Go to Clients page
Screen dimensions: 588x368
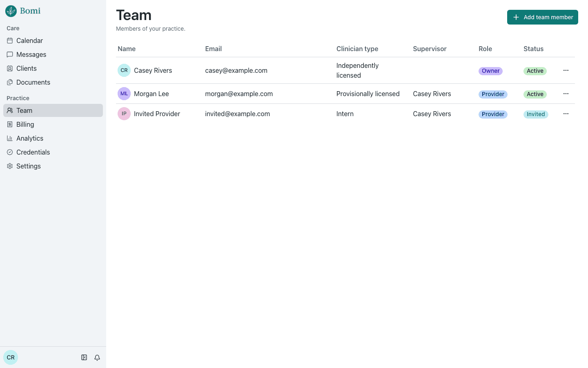point(53,68)
